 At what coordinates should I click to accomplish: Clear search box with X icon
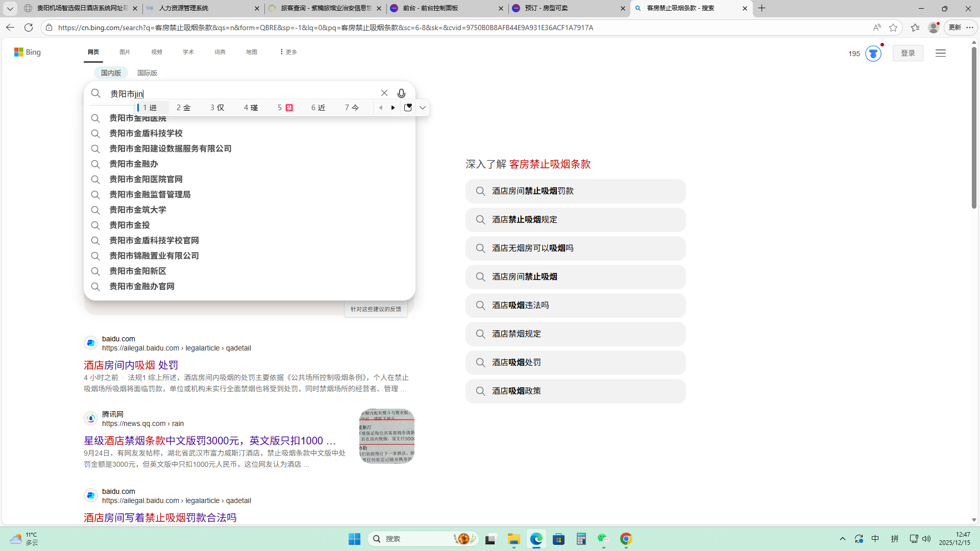[x=384, y=93]
